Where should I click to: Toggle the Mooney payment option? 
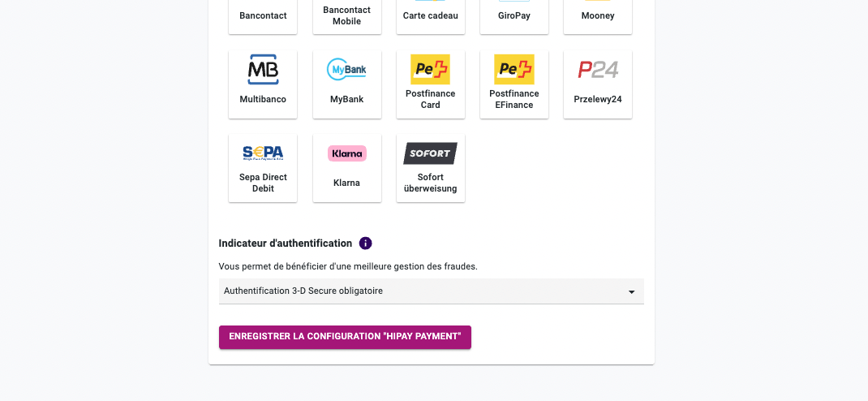(x=598, y=16)
